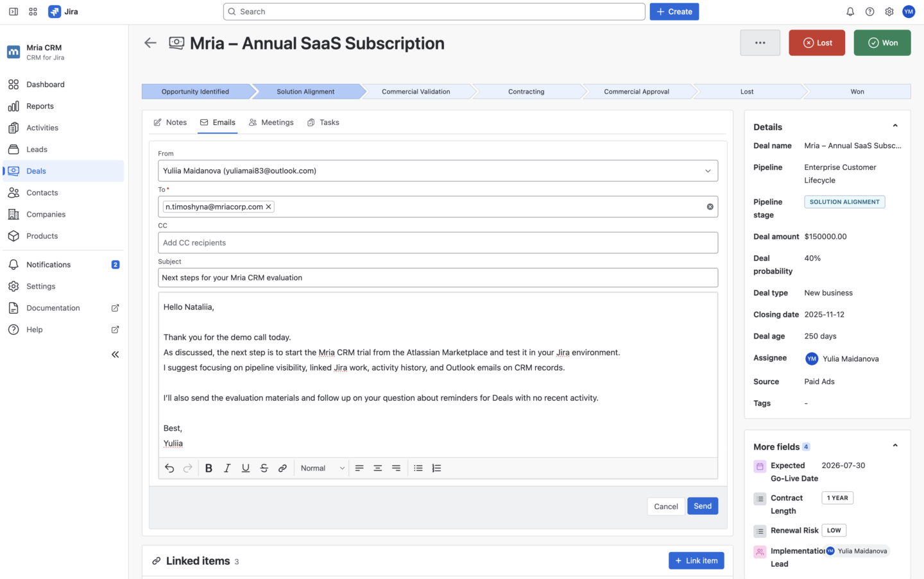Apply strikethrough formatting
This screenshot has width=924, height=579.
(x=264, y=468)
